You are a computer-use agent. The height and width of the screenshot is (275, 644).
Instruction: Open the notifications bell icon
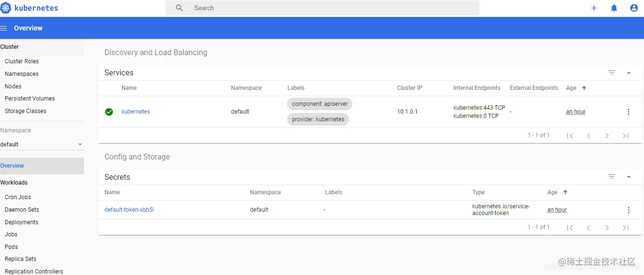click(x=614, y=8)
